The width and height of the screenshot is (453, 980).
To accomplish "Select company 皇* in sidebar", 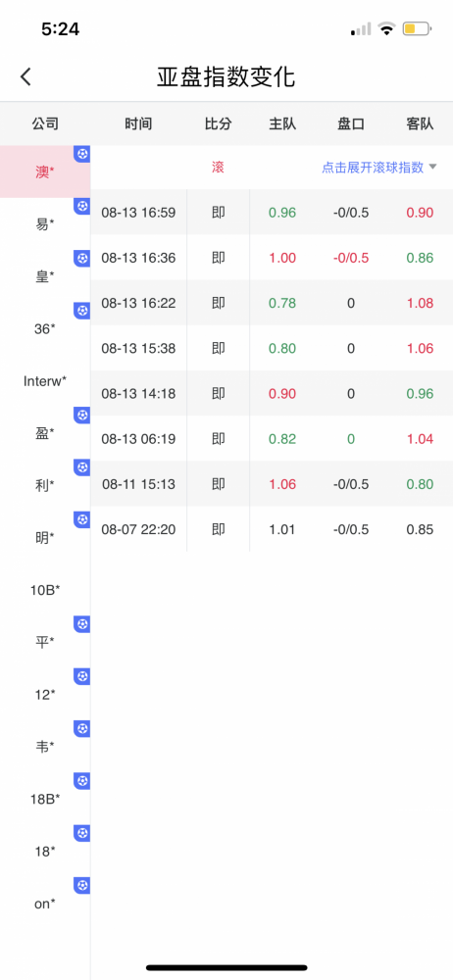I will 45,276.
